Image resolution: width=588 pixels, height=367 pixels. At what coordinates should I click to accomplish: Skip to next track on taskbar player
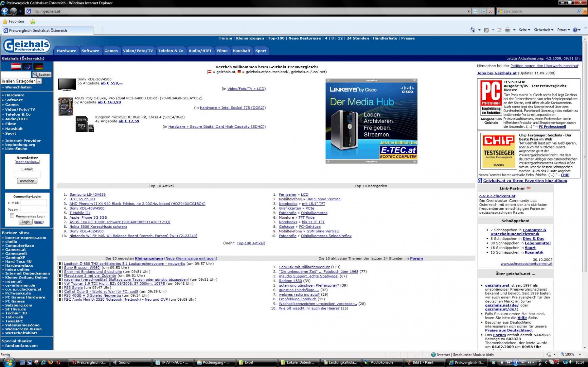click(x=523, y=362)
